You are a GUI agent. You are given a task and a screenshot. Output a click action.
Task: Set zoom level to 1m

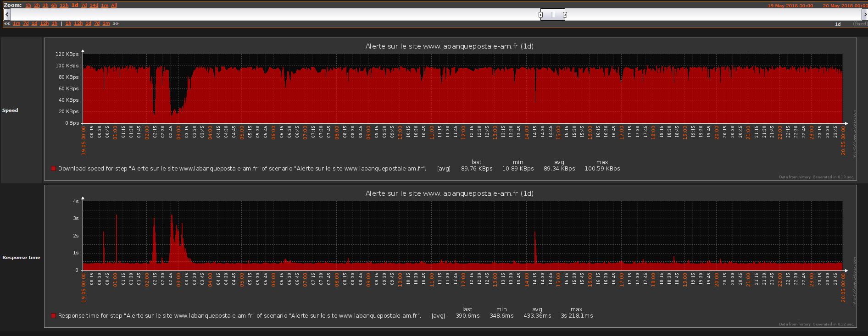[x=105, y=6]
